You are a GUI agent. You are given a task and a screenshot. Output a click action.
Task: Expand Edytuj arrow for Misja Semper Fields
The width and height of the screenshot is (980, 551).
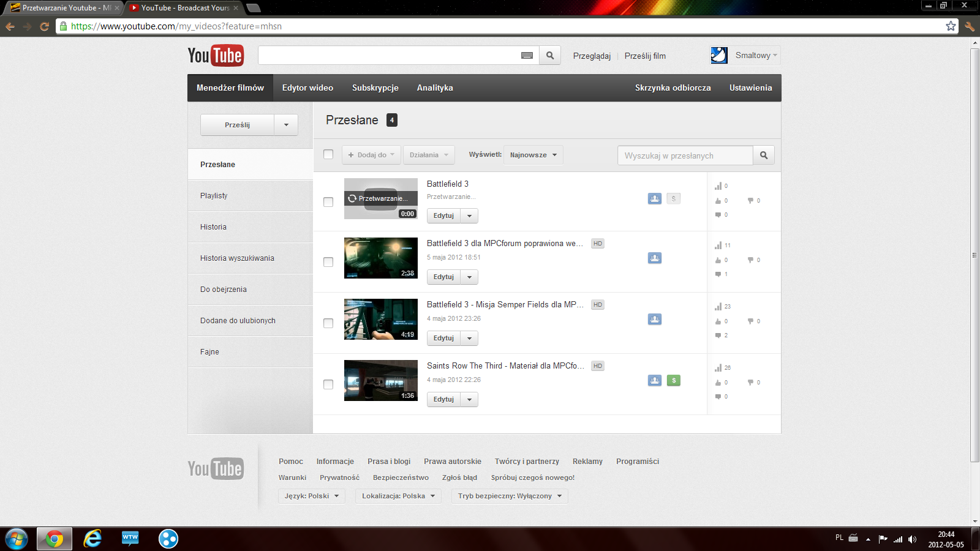(470, 339)
